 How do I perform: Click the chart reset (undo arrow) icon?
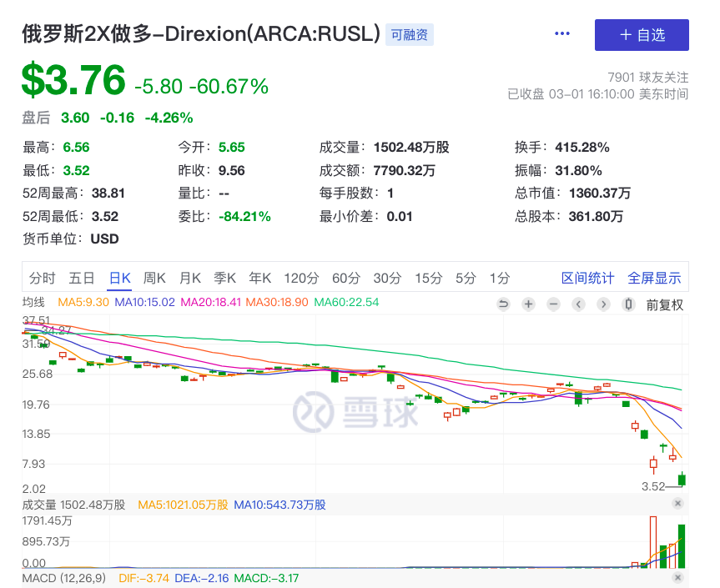pyautogui.click(x=503, y=304)
